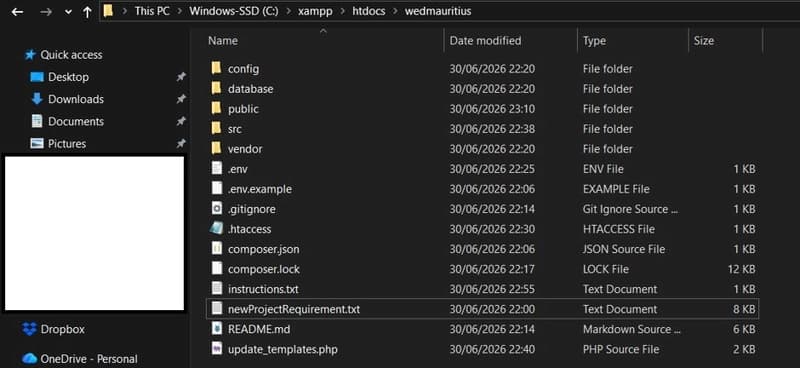Select the .env file icon

point(217,168)
